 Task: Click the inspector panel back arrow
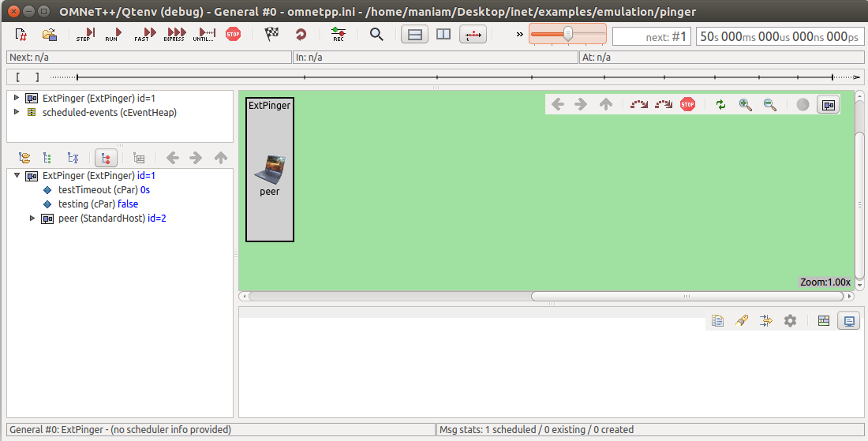tap(173, 159)
